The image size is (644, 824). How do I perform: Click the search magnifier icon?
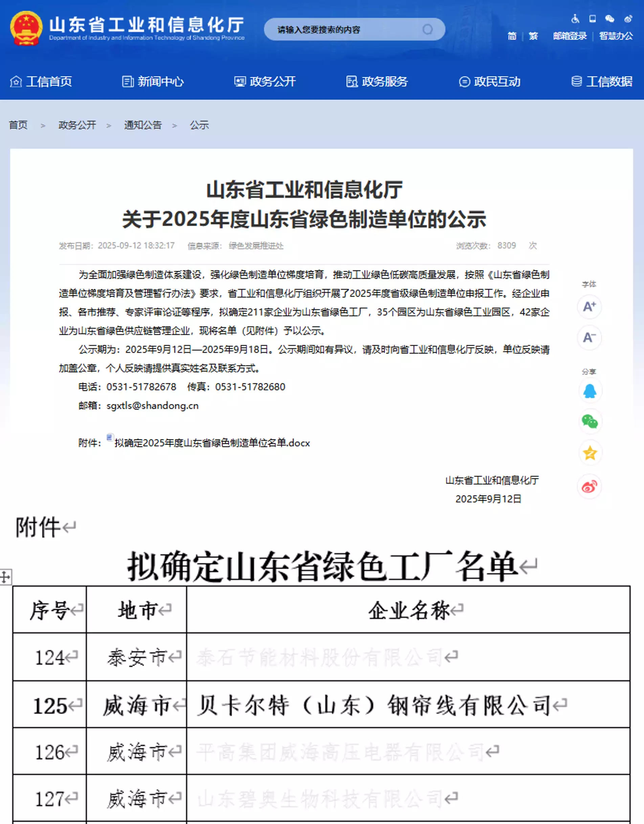point(427,29)
